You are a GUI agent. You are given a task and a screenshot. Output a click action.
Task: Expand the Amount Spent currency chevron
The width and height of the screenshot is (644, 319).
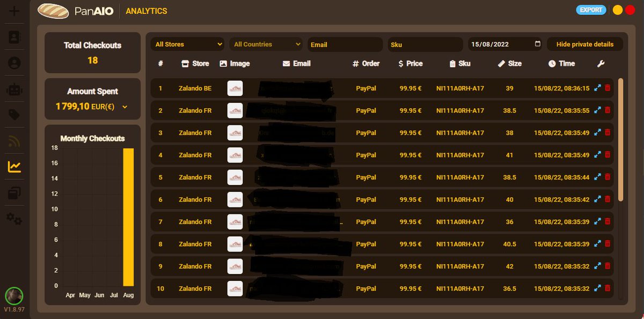pyautogui.click(x=125, y=107)
